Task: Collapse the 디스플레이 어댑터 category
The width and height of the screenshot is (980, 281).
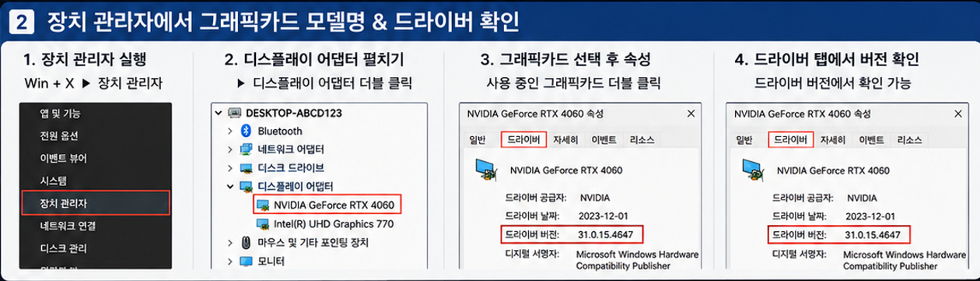Action: 229,186
